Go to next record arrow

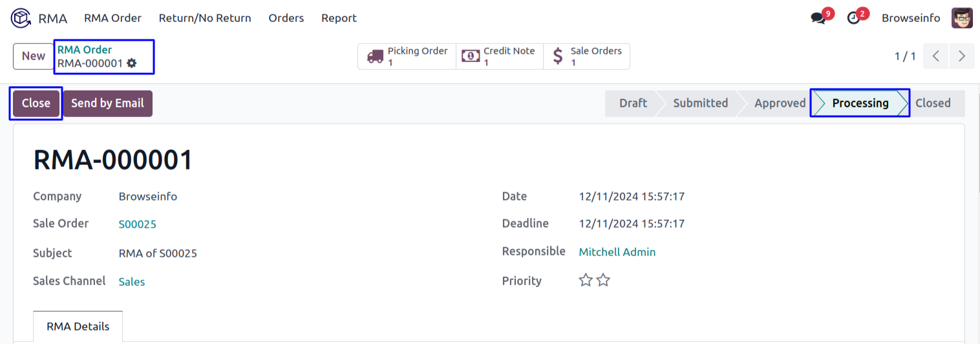tap(962, 56)
